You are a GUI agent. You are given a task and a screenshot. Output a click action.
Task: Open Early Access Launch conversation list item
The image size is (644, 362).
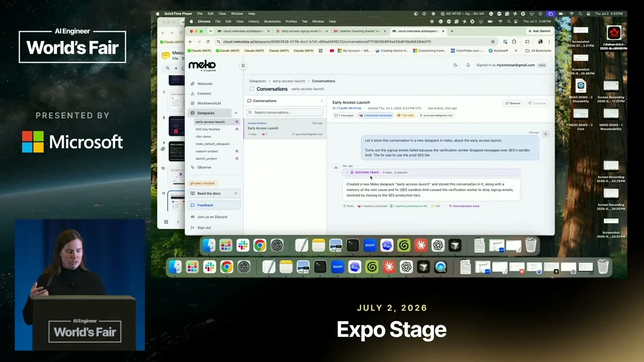(285, 129)
